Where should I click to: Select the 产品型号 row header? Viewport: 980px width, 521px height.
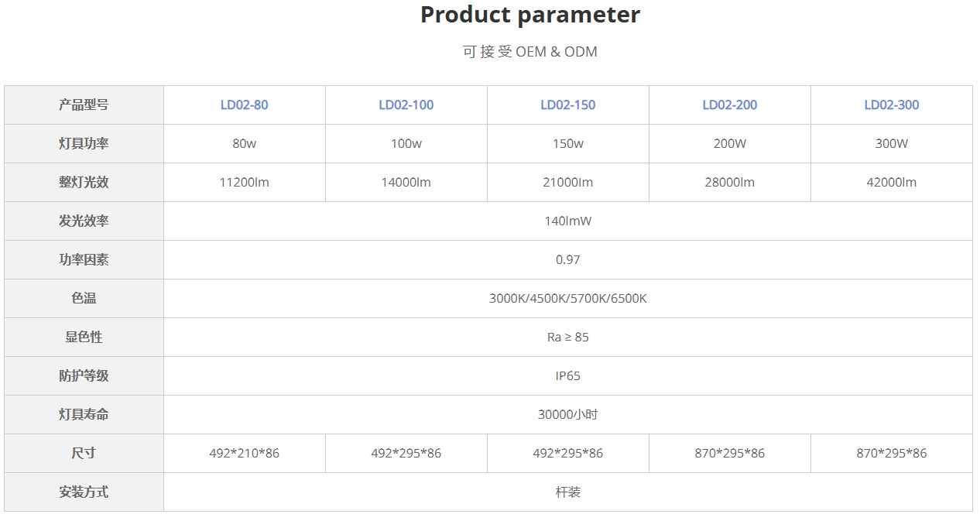pos(84,105)
